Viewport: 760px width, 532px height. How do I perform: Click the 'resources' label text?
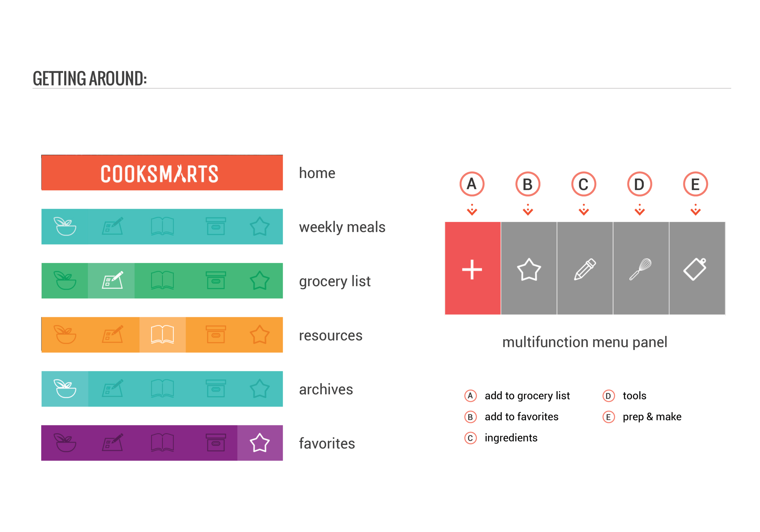click(331, 336)
